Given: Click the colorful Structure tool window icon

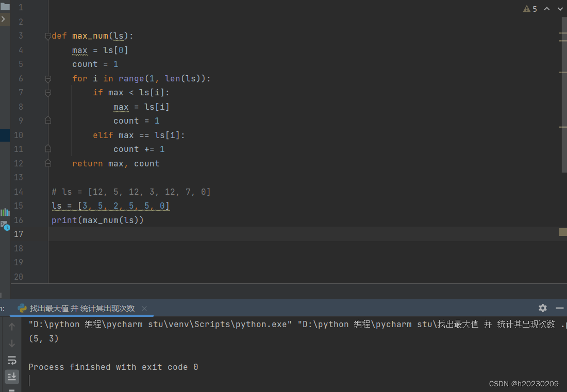Looking at the screenshot, I should (5, 211).
